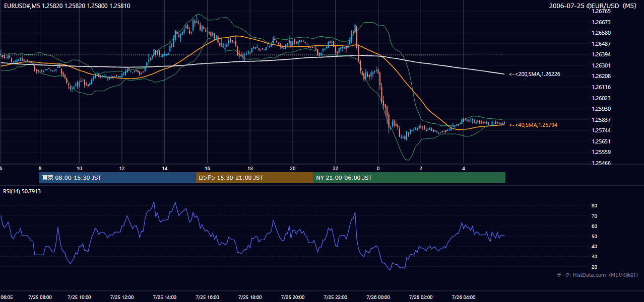Click the 1.25466 price axis label
Image resolution: width=644 pixels, height=302 pixels.
602,163
